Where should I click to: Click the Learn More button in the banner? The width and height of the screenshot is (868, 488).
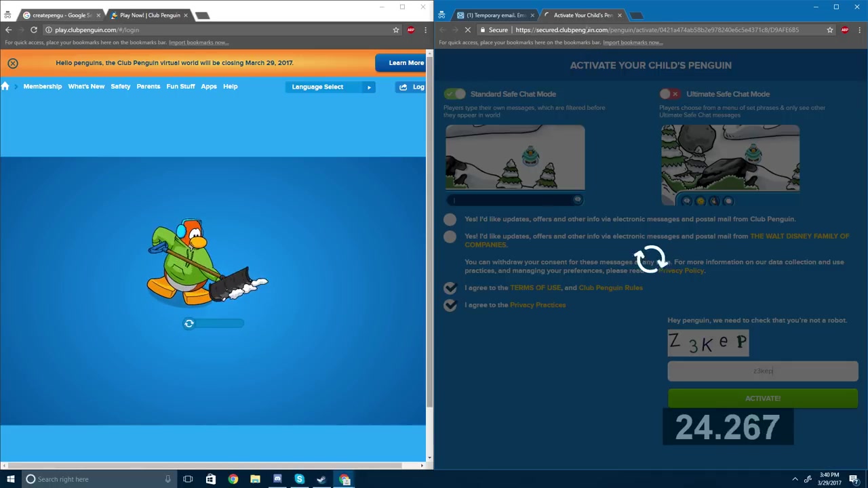click(x=401, y=63)
